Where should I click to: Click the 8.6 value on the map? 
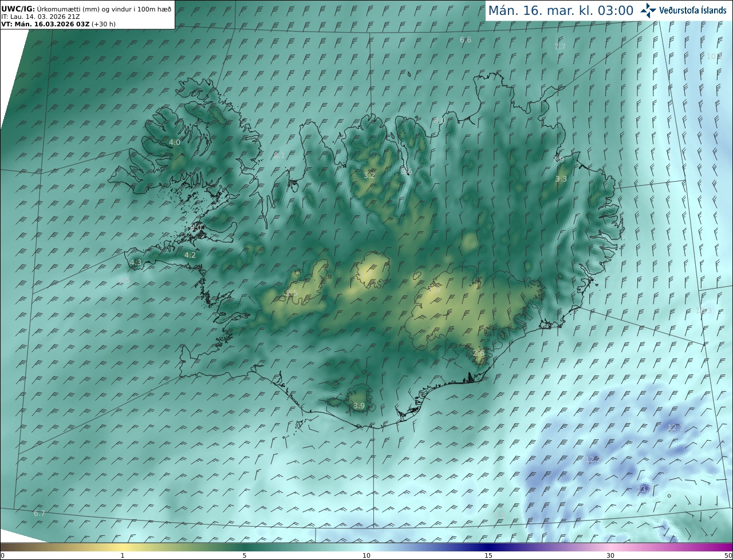click(x=407, y=171)
